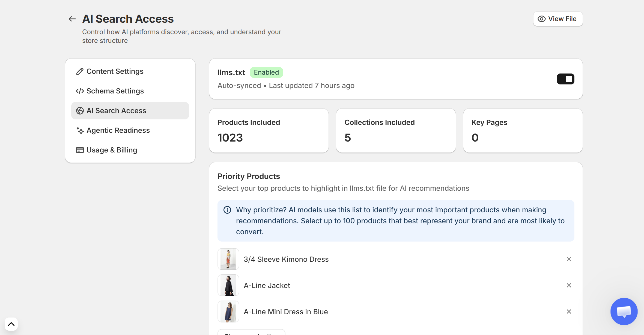
Task: Click the 3/4 Sleeve Kimono Dress thumbnail
Action: (228, 259)
